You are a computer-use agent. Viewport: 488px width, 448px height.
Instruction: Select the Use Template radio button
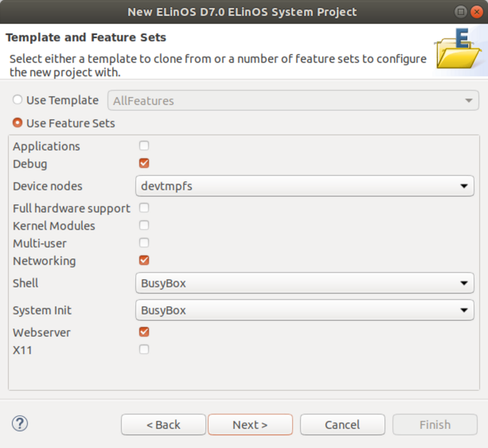[18, 99]
